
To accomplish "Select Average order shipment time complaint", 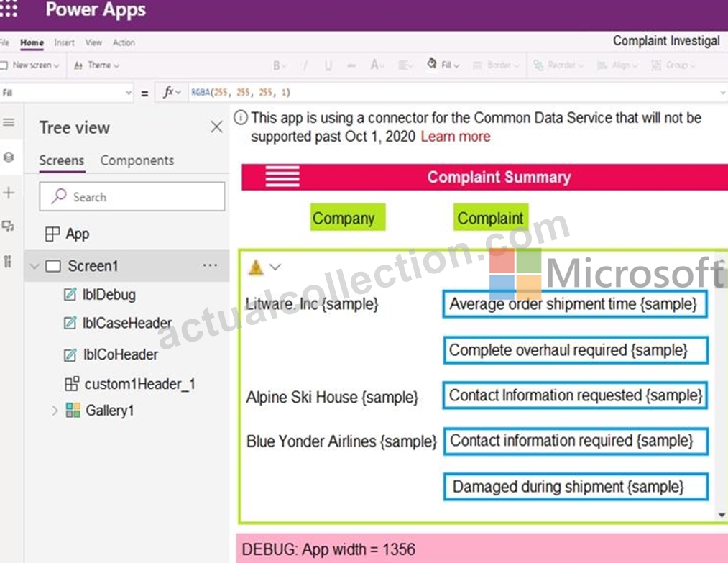I will pyautogui.click(x=575, y=304).
